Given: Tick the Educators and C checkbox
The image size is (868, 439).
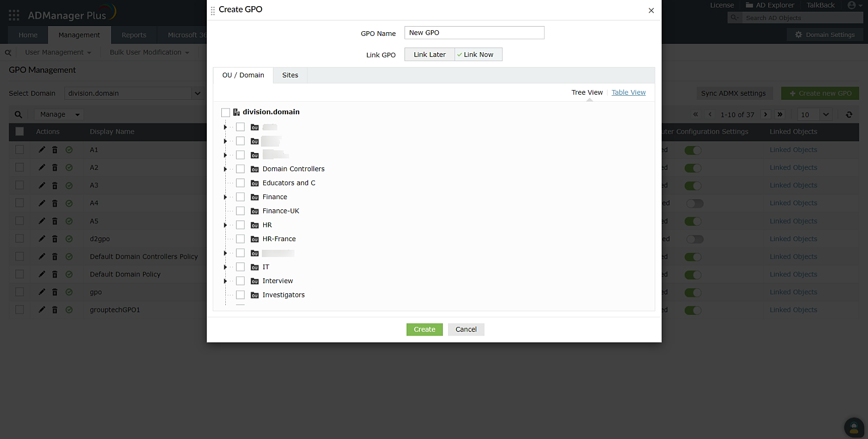Looking at the screenshot, I should point(240,183).
